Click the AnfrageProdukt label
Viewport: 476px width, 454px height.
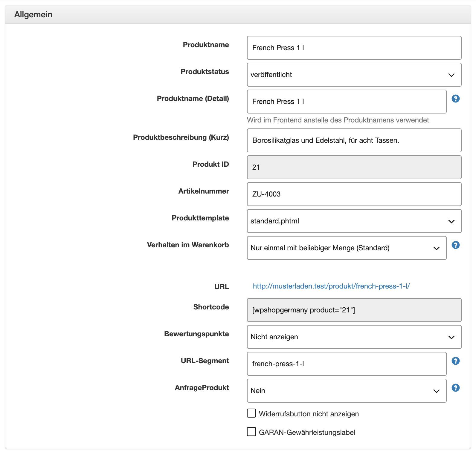coord(202,388)
